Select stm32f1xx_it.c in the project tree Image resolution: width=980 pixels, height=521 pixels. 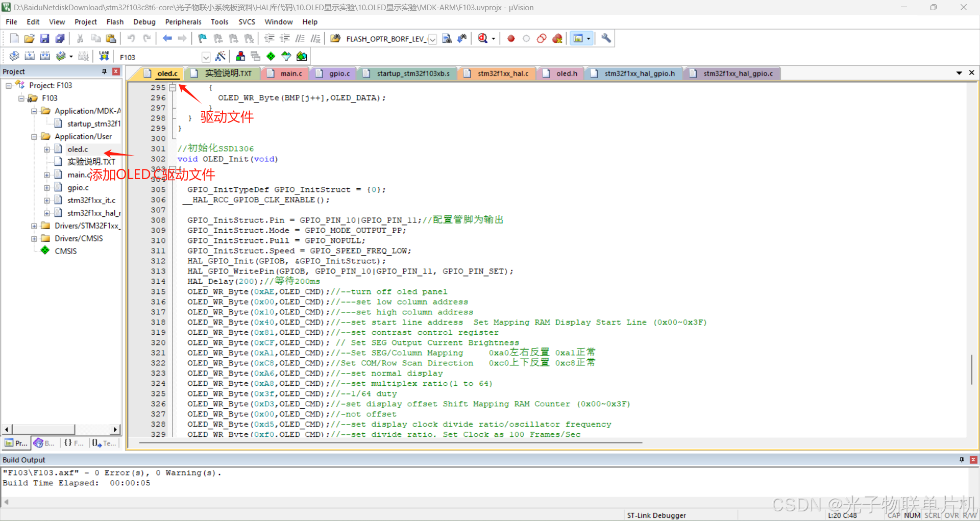click(x=91, y=201)
